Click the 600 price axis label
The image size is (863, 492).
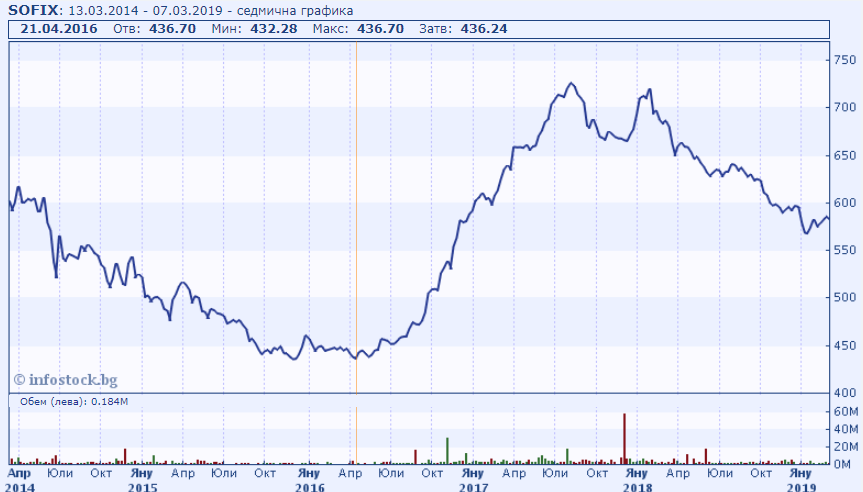click(845, 203)
